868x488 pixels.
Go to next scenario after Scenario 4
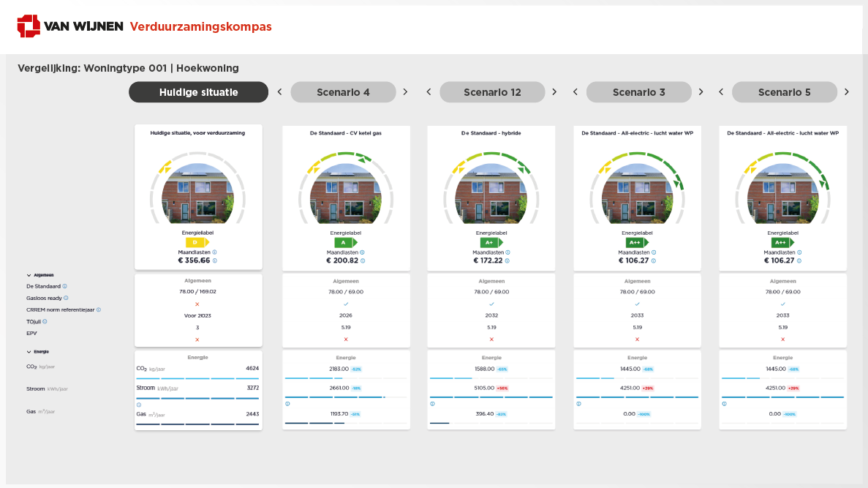pos(405,92)
